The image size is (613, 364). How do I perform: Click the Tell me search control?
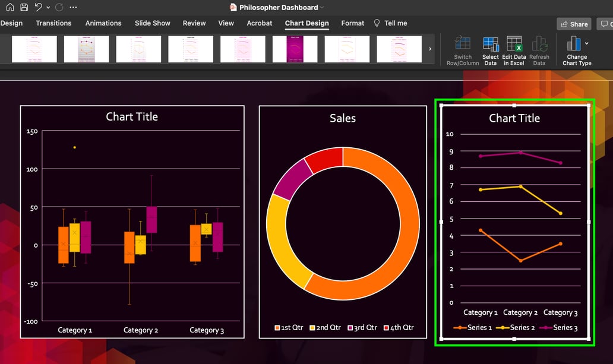tap(390, 23)
